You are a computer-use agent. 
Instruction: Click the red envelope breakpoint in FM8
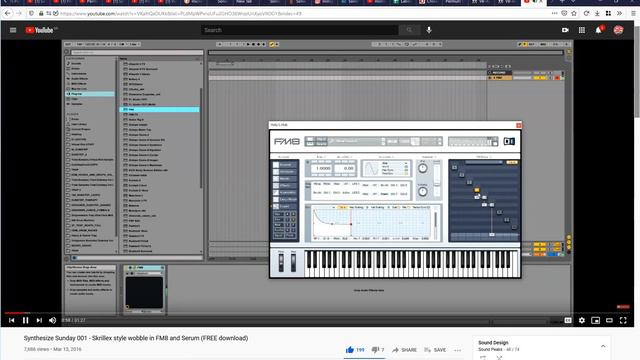[351, 223]
